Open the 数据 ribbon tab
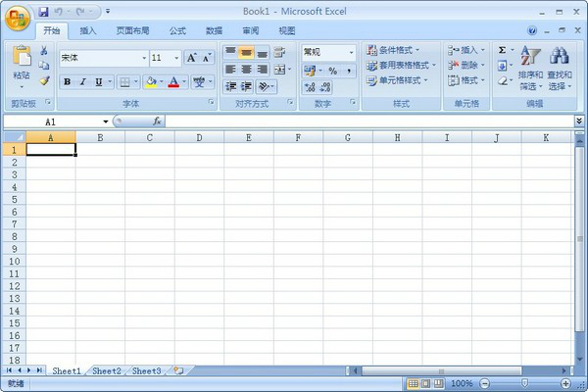The height and width of the screenshot is (392, 588). click(x=214, y=30)
